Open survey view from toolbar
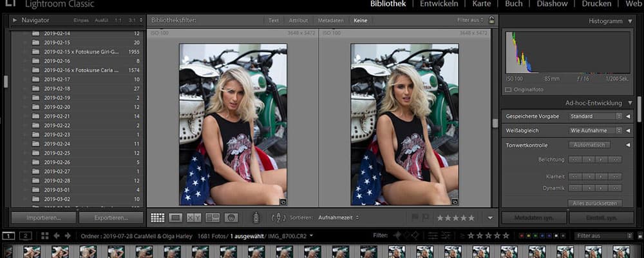Screen dimensions: 644x258 [x=213, y=218]
